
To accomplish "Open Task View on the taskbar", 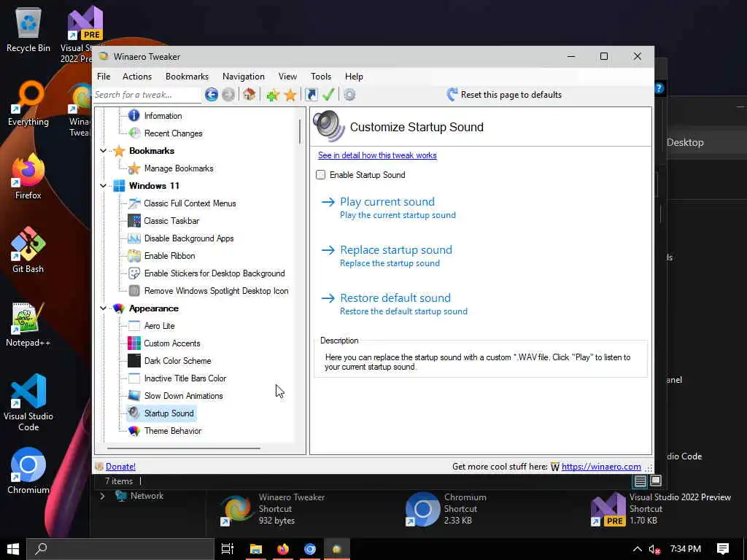I will (228, 549).
